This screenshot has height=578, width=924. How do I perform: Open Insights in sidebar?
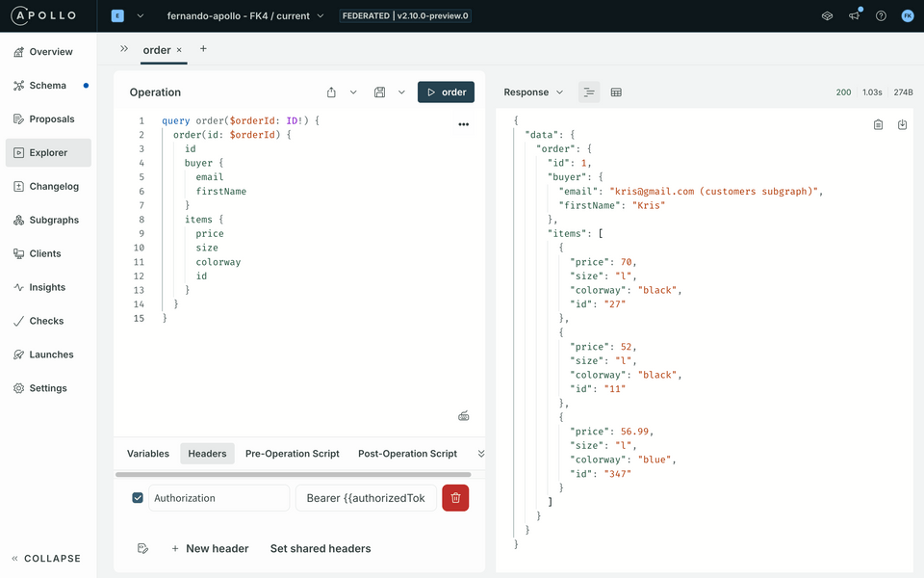point(48,287)
